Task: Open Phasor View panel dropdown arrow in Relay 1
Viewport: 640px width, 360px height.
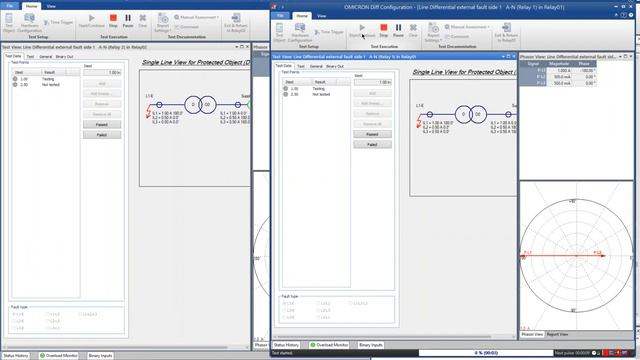Action: tap(620, 56)
